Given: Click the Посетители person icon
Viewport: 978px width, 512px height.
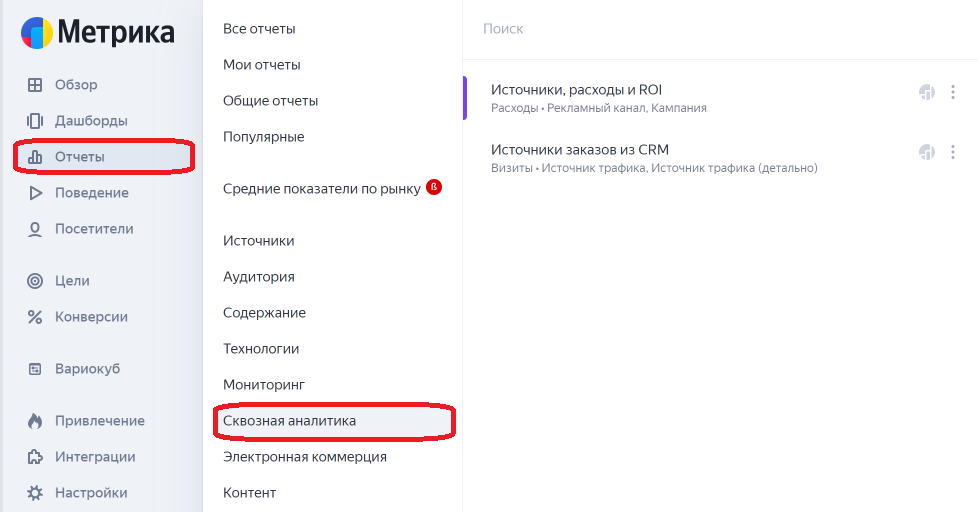Looking at the screenshot, I should 35,229.
